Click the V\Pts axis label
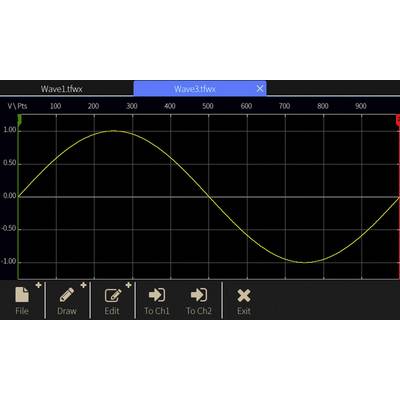The width and height of the screenshot is (400, 400). point(17,106)
